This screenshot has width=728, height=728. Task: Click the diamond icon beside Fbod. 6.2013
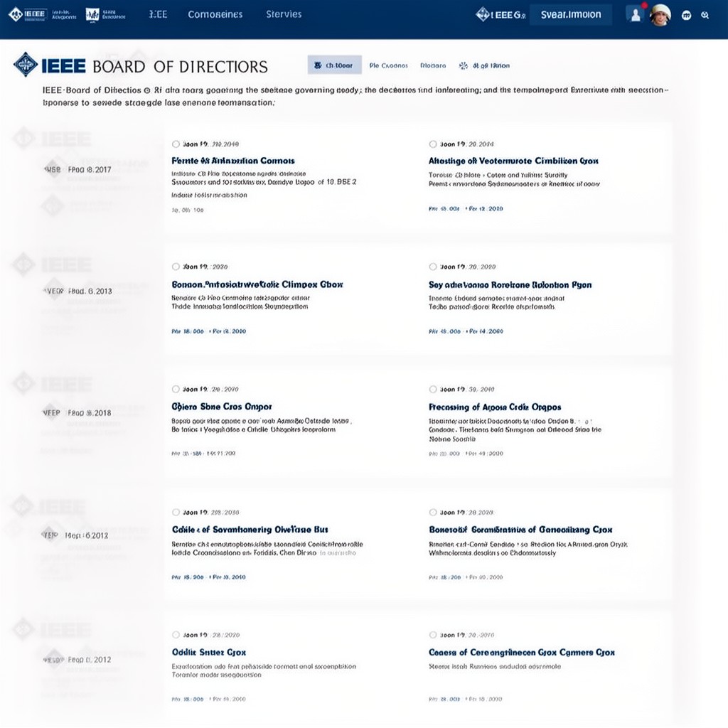tap(54, 291)
